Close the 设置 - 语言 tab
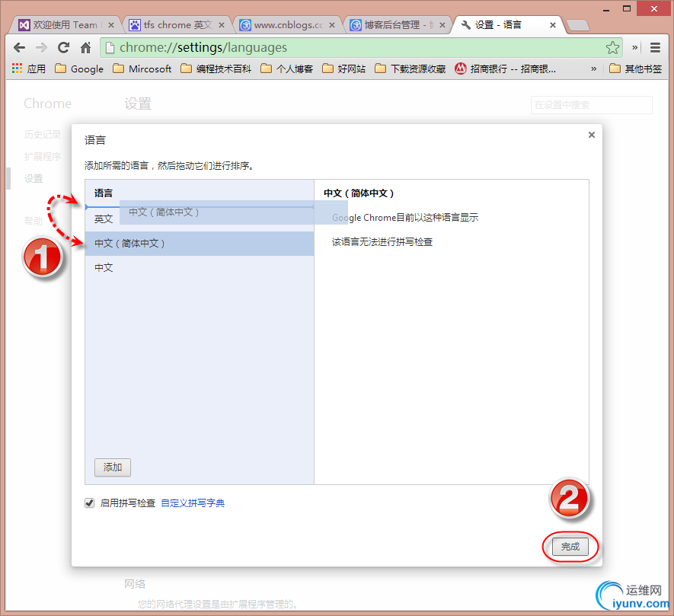This screenshot has height=616, width=674. click(553, 25)
